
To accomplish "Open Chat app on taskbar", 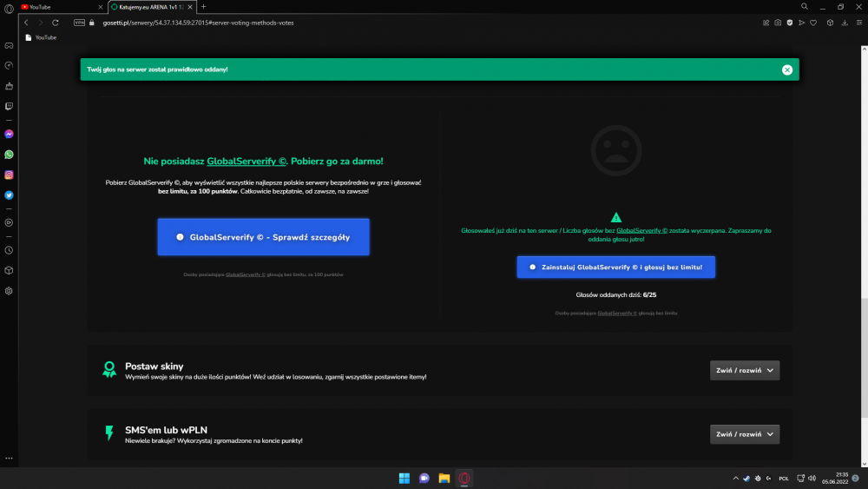I will (424, 478).
